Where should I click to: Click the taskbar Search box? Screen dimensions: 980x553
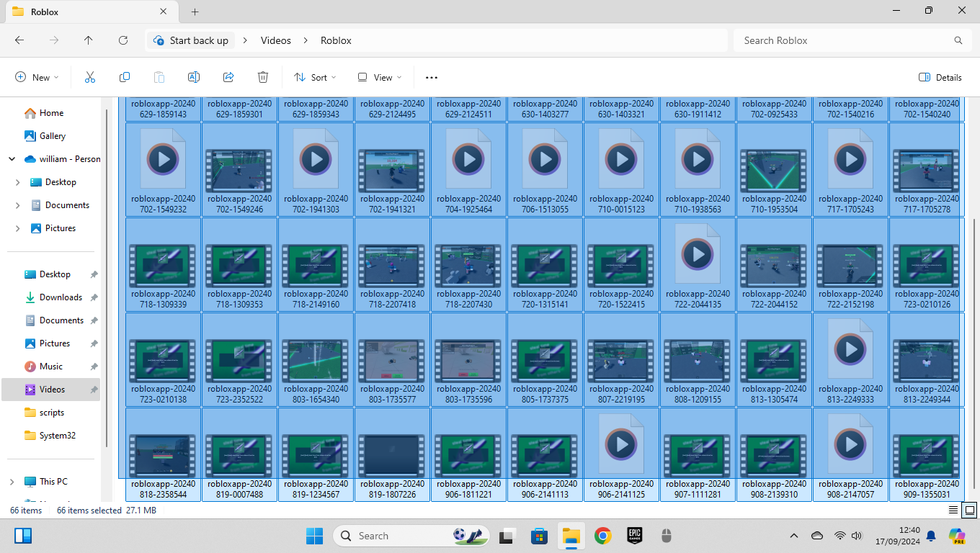[x=411, y=536]
